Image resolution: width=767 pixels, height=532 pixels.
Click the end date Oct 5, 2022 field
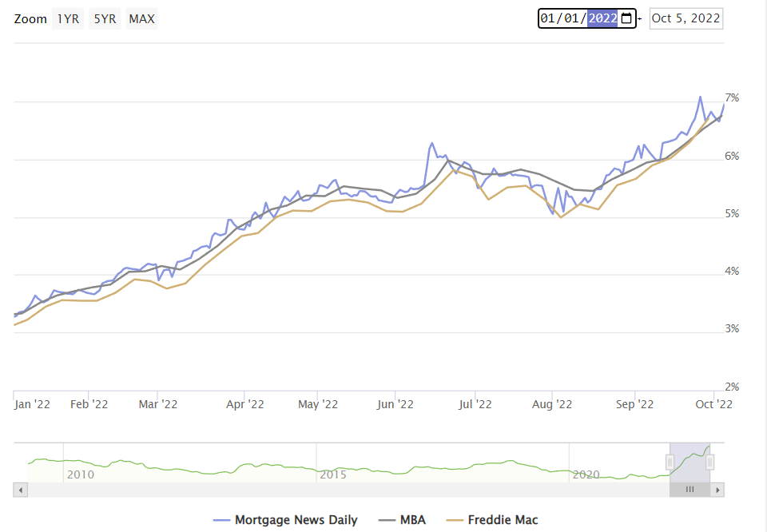[x=686, y=18]
